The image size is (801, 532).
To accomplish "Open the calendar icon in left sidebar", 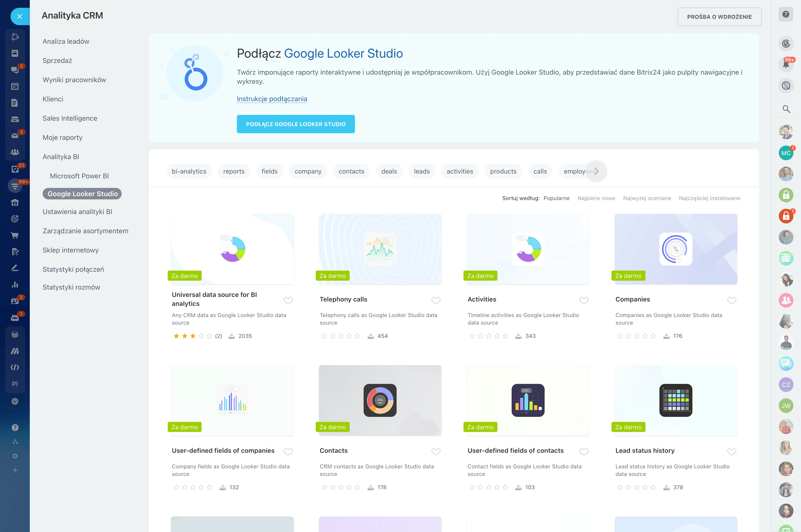I will tap(15, 86).
